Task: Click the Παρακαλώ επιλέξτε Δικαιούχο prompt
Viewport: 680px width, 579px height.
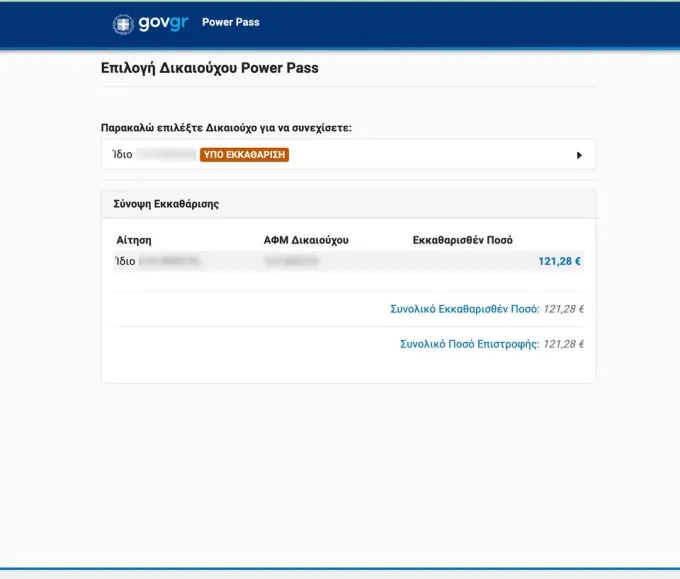Action: (226, 128)
